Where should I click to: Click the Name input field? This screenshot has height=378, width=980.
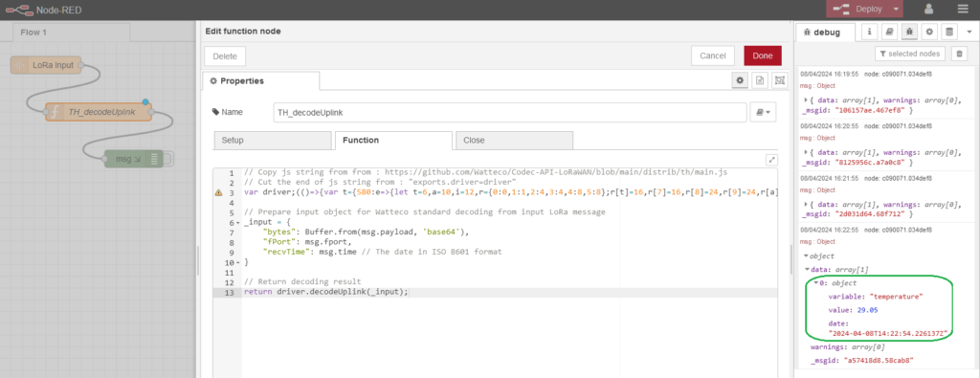click(x=510, y=112)
